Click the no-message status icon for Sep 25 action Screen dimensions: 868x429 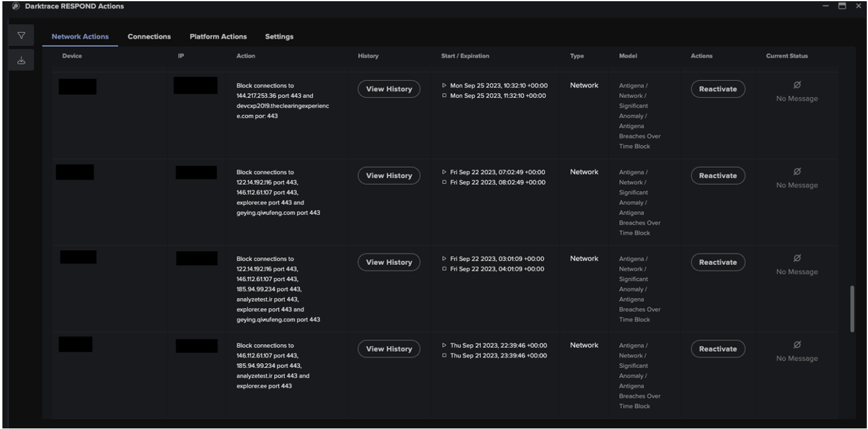tap(797, 84)
